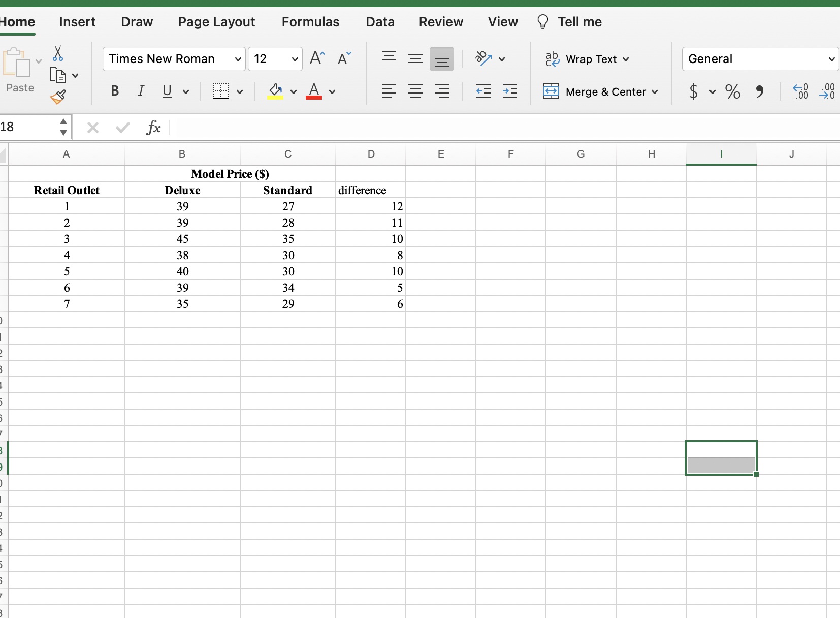Click the Increase Decimal icon

[x=801, y=91]
